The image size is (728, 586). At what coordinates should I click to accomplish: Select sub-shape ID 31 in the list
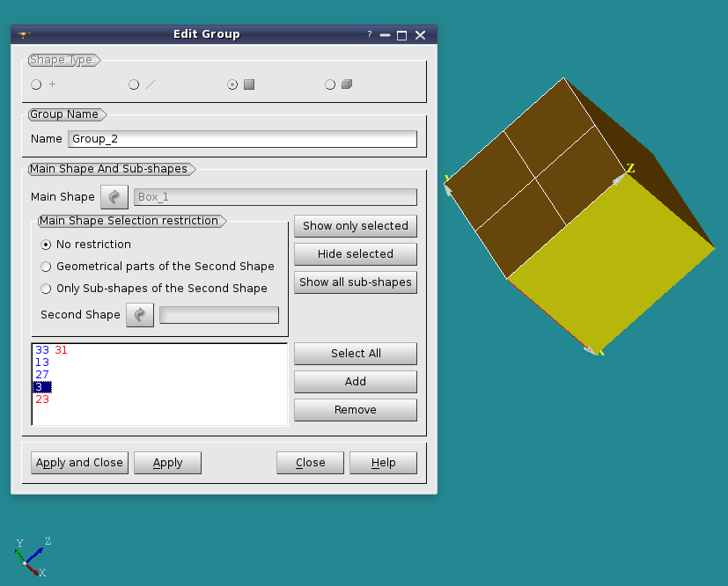62,350
